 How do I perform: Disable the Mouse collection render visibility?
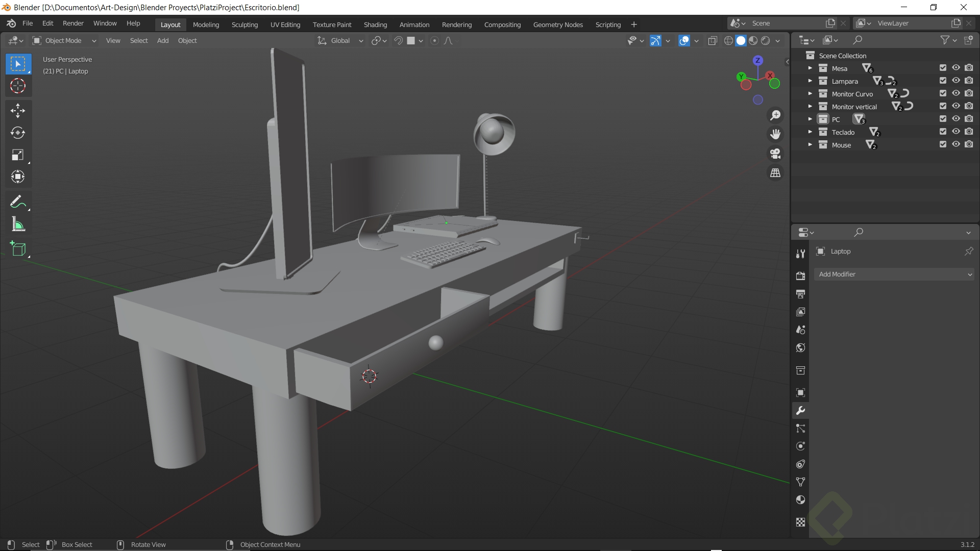969,144
